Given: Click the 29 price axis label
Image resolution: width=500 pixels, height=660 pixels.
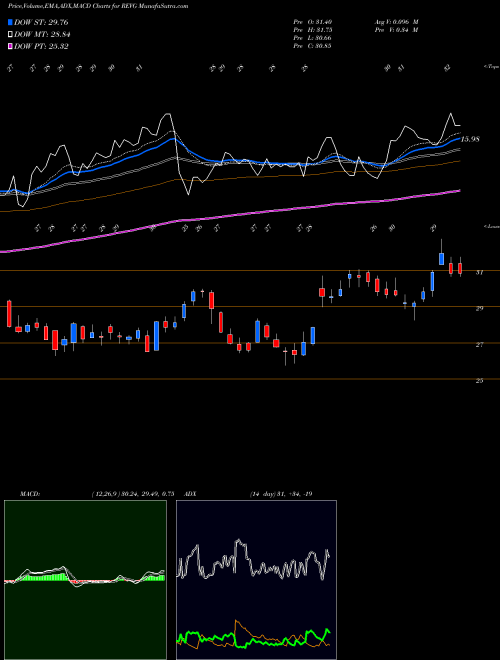Looking at the screenshot, I should [479, 309].
